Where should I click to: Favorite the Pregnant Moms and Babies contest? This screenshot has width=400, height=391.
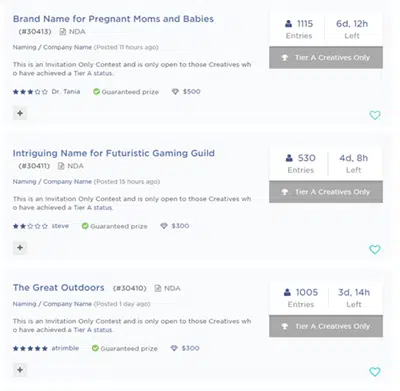(x=375, y=115)
